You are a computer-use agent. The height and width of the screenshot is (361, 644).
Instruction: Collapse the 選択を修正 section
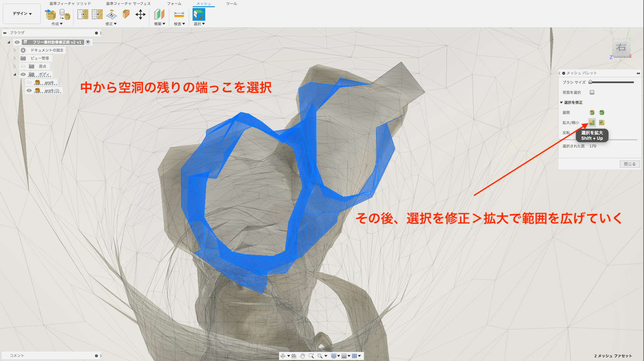561,103
